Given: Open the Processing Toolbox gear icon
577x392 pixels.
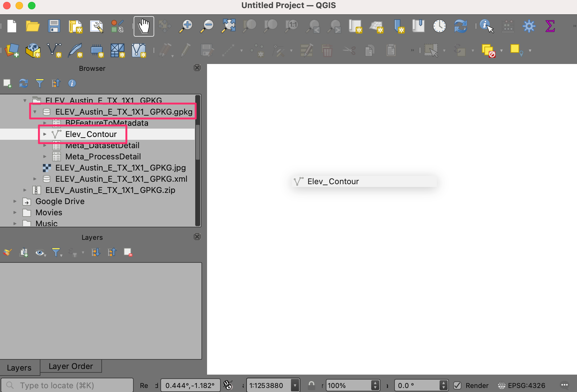Looking at the screenshot, I should pos(529,26).
